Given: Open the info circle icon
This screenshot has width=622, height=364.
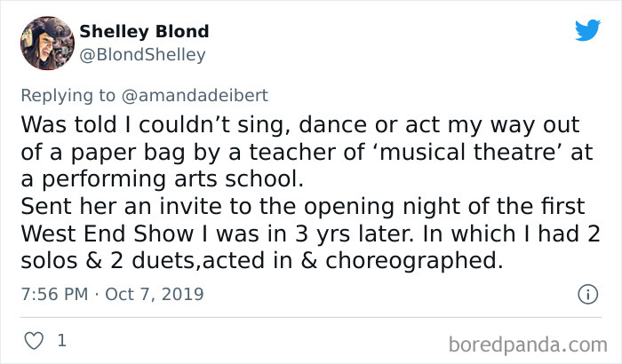Looking at the screenshot, I should 586,294.
